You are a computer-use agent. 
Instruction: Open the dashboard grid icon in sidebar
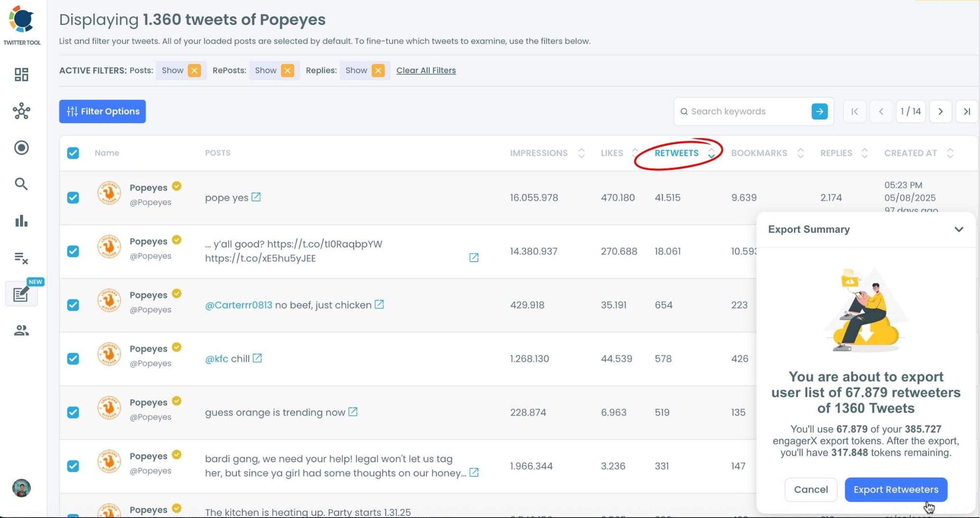coord(22,74)
